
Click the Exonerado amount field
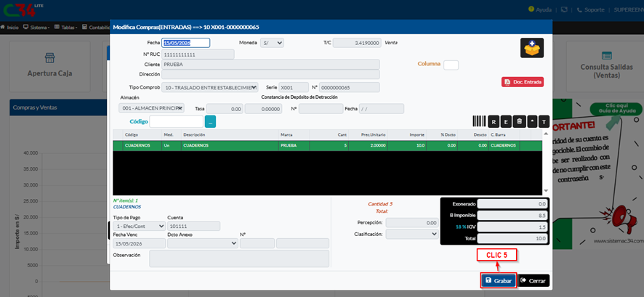(x=512, y=204)
